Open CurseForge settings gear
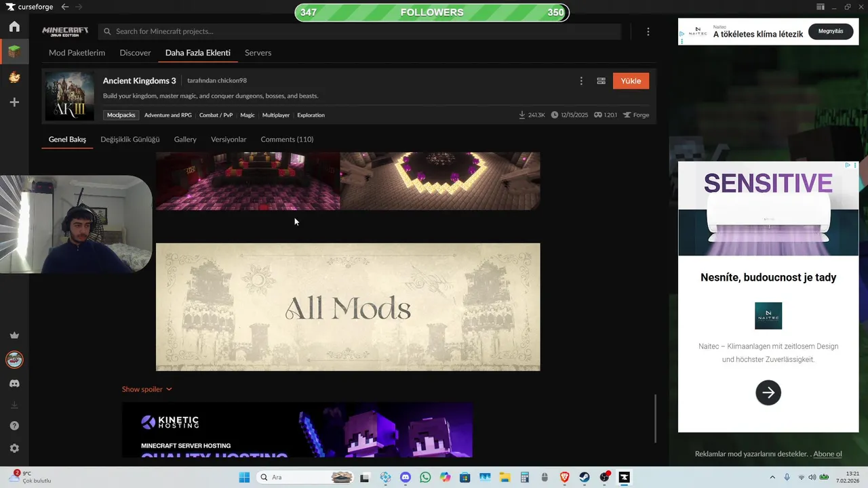Screen dimensions: 868x488 click(14, 448)
